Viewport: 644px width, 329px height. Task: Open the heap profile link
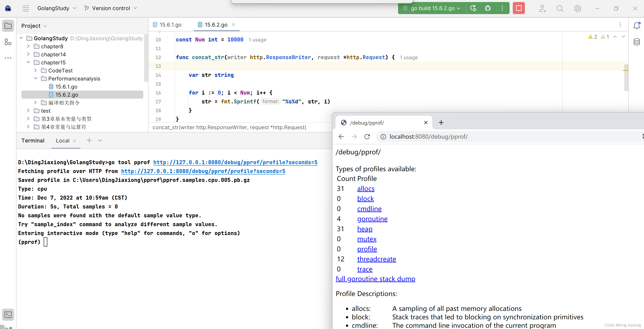coord(365,229)
